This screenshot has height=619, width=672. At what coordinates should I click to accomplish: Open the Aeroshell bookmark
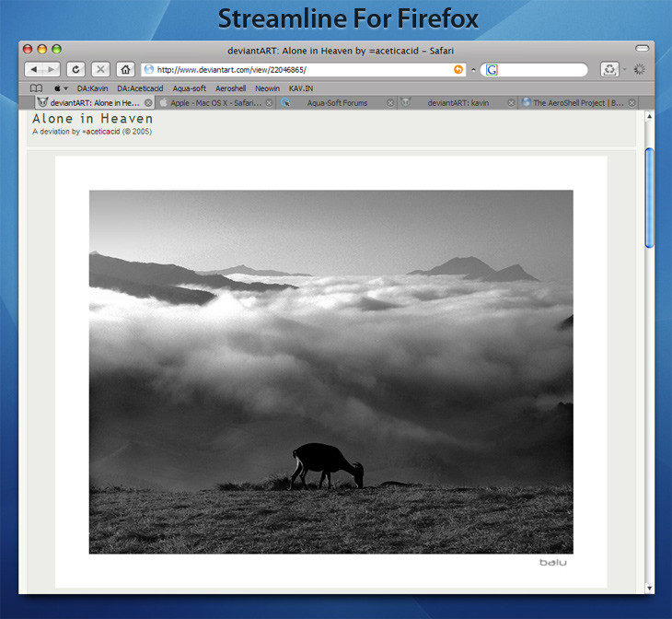click(x=230, y=88)
